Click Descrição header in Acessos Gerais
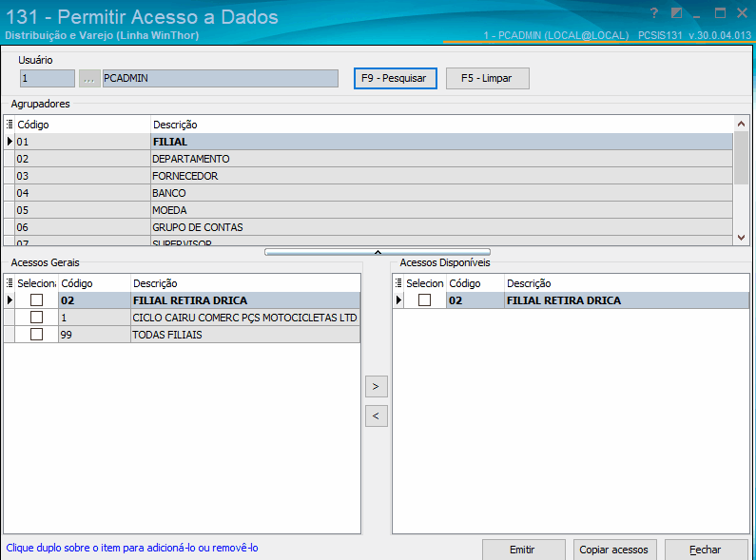This screenshot has height=560, width=756. (x=245, y=283)
